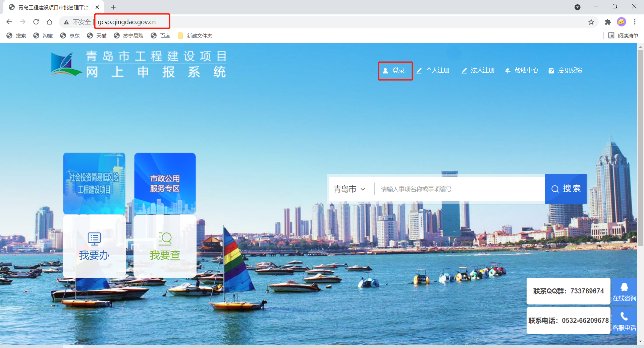The height and width of the screenshot is (348, 644).
Task: Open 个人注册 personal registration
Action: tap(433, 71)
